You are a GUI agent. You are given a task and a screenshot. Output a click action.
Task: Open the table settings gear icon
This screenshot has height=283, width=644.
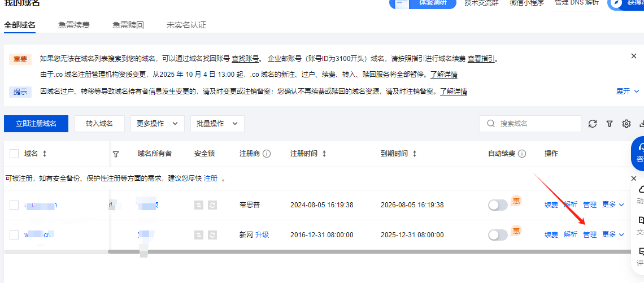pyautogui.click(x=626, y=124)
